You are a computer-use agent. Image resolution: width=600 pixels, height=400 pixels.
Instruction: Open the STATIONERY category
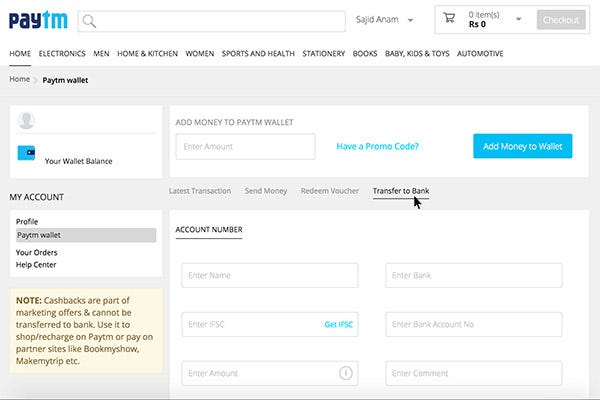(x=324, y=54)
